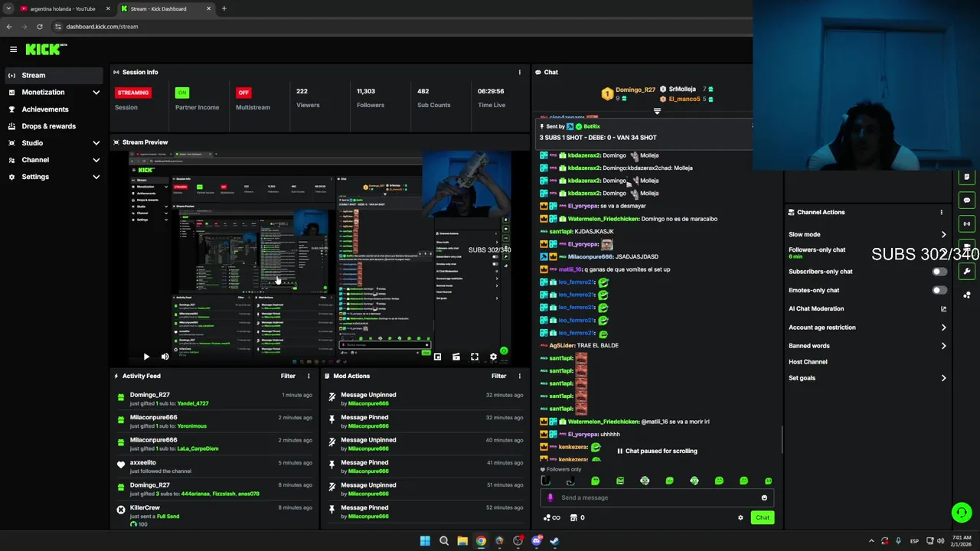Open Set goals options
This screenshot has height=551, width=980.
click(867, 378)
